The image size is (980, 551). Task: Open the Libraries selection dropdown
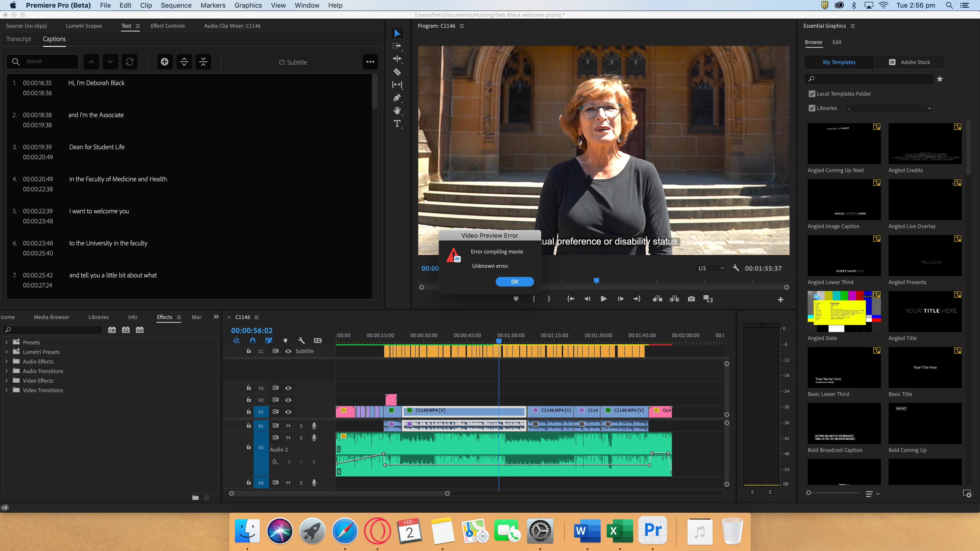coord(889,108)
